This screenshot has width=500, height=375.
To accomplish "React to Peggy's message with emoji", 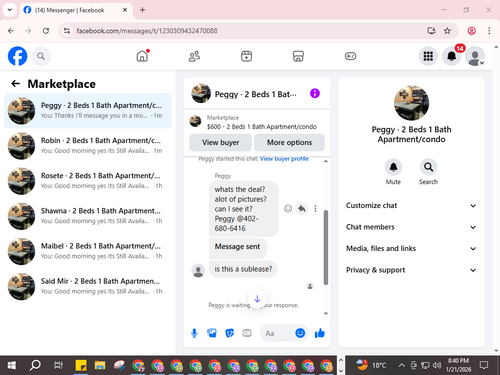I will [x=288, y=209].
